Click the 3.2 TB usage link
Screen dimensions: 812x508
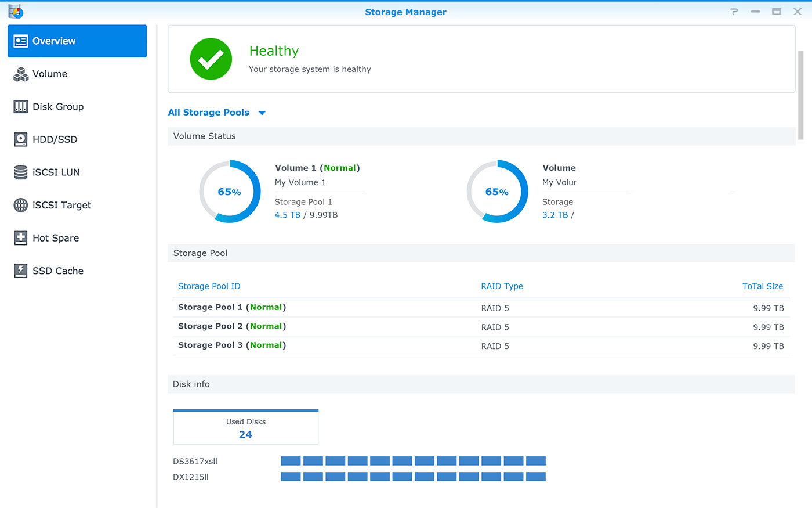[x=555, y=215]
